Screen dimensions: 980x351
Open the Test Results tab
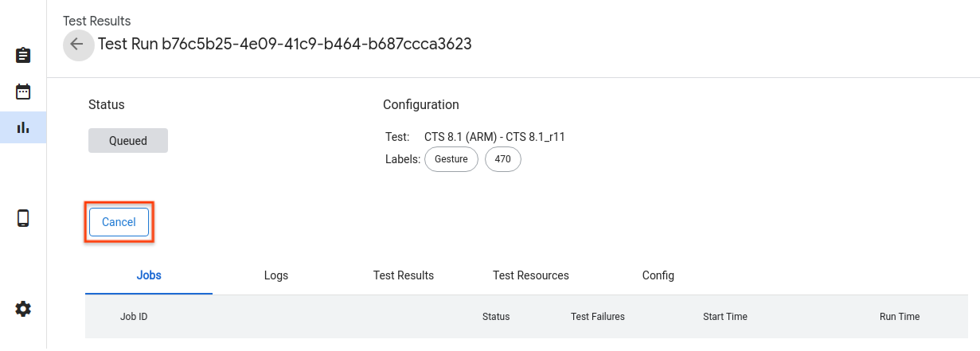pos(404,275)
